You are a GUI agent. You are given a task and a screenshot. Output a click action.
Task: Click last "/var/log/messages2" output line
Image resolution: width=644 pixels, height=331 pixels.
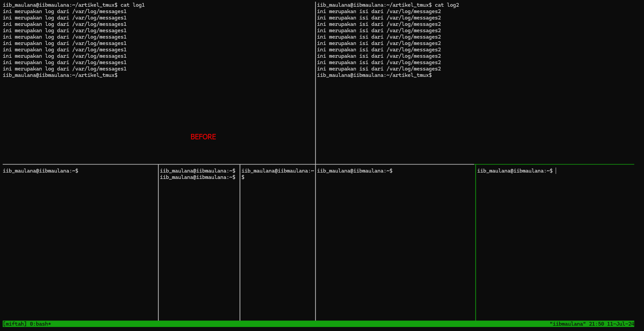379,69
